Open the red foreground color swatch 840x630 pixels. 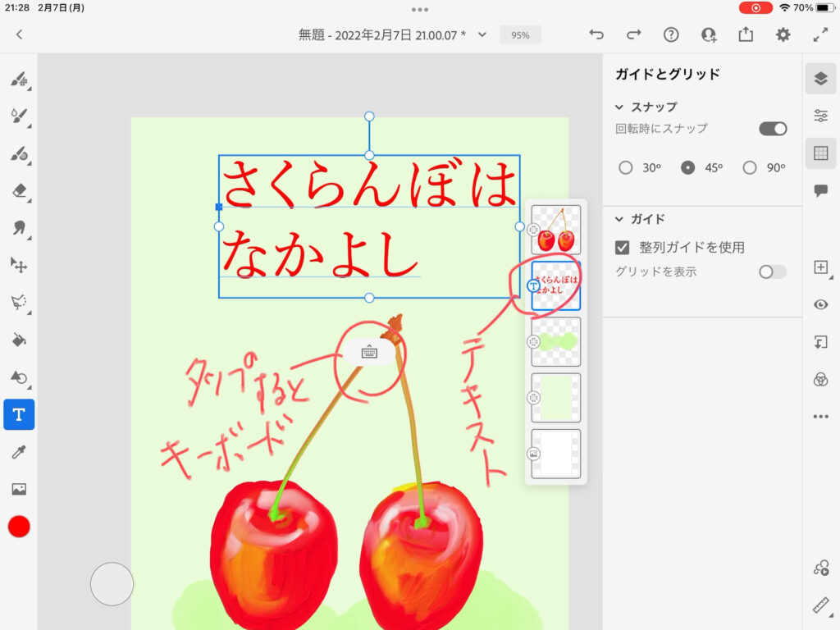[x=19, y=527]
